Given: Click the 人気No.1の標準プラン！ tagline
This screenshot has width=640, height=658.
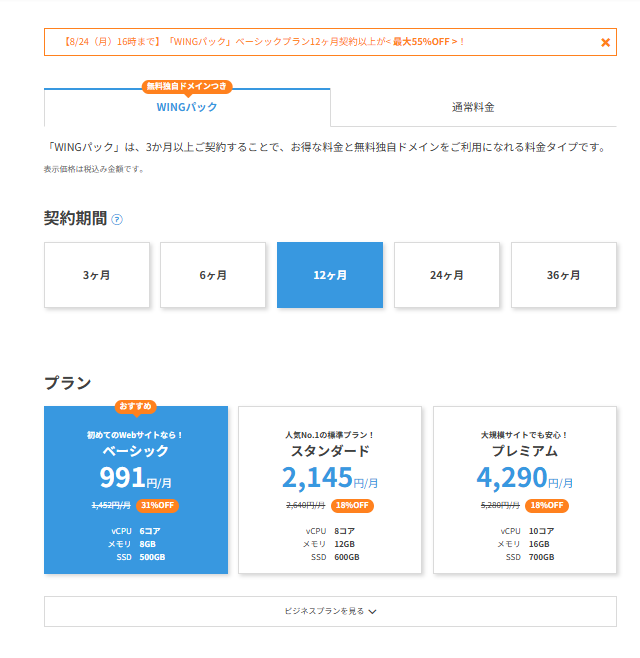Looking at the screenshot, I should (330, 435).
